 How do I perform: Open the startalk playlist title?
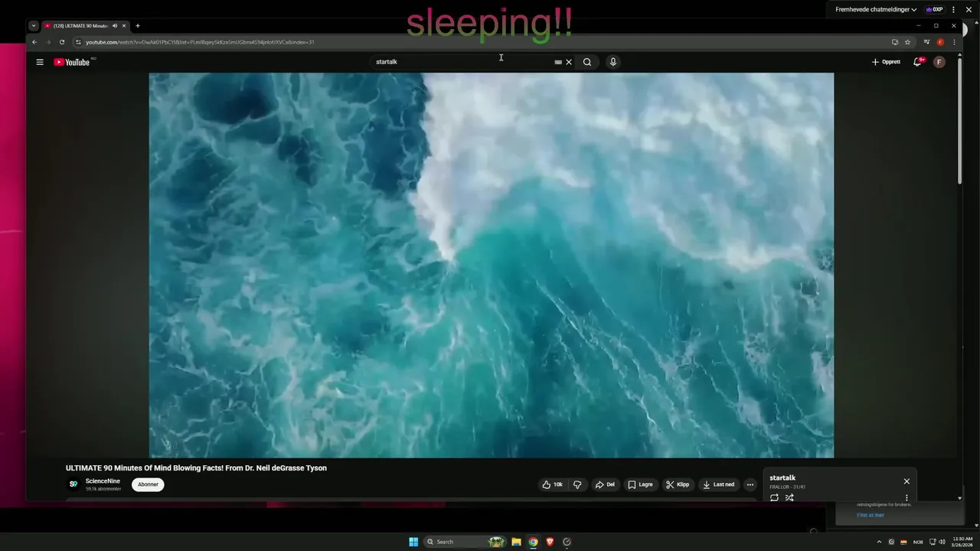pyautogui.click(x=782, y=478)
